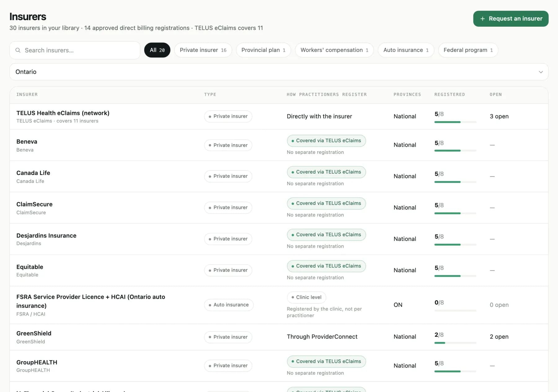Click Private insurer pill in GreenShield row

click(x=228, y=337)
